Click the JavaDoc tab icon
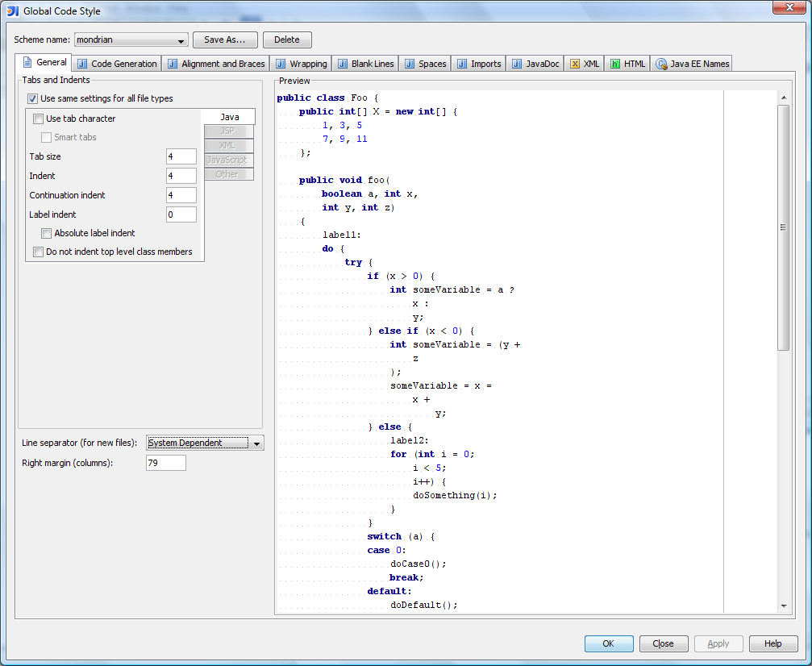This screenshot has height=666, width=812. [x=517, y=64]
